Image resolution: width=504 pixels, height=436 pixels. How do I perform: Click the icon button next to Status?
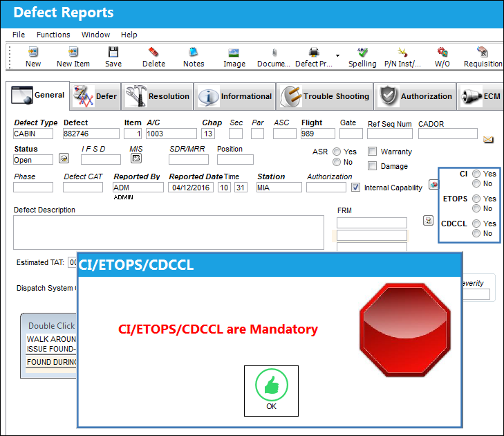pyautogui.click(x=64, y=158)
